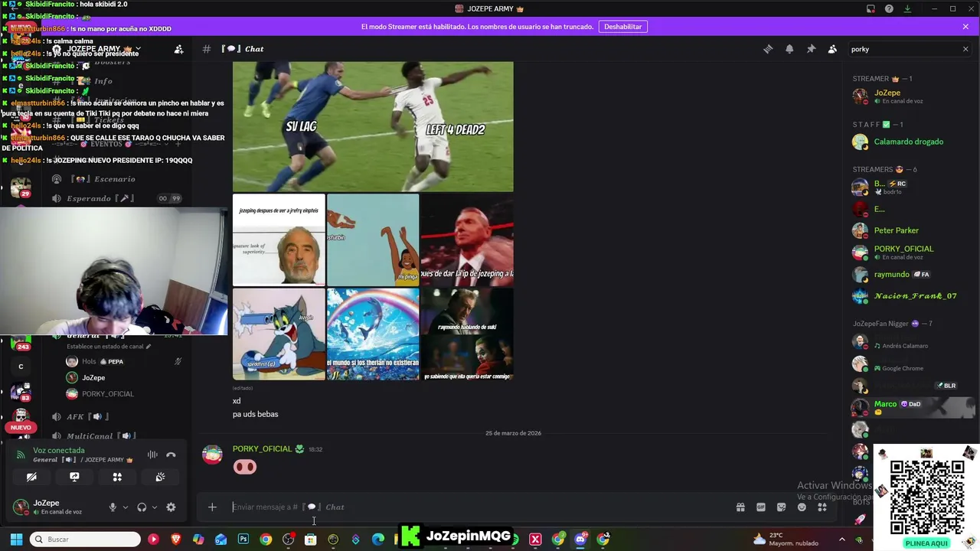This screenshot has height=551, width=980.
Task: Open Nacion_Frank_07 member profile
Action: pyautogui.click(x=915, y=296)
